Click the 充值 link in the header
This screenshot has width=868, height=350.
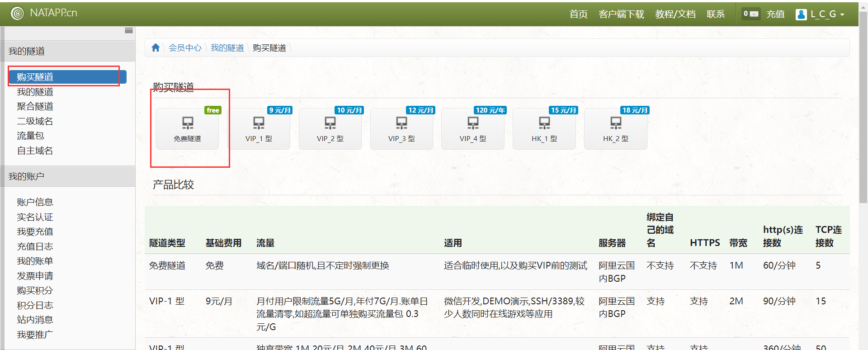coord(775,14)
